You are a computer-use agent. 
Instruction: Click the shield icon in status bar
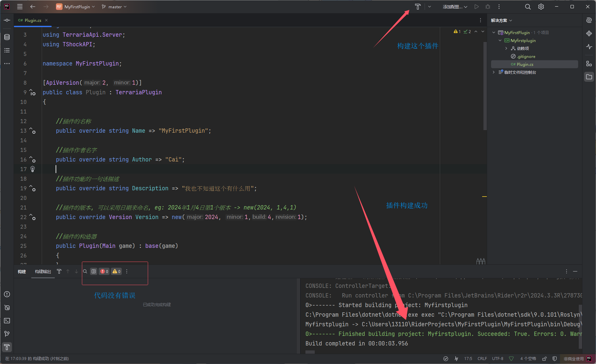point(555,359)
